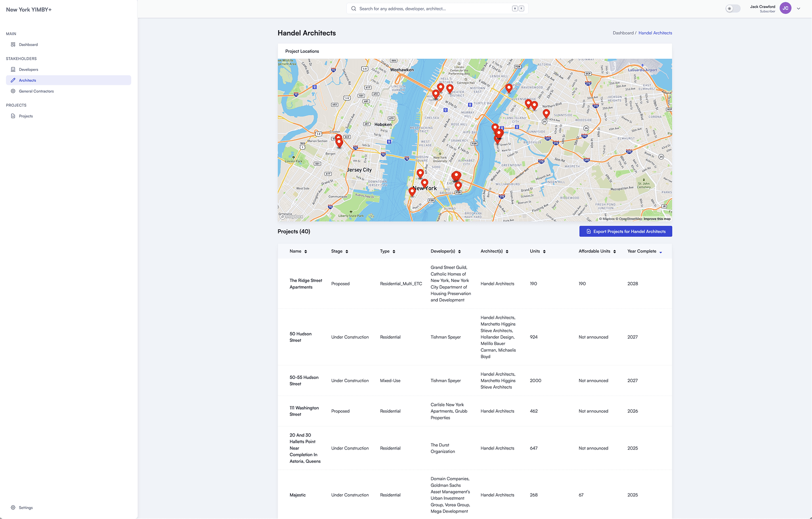The width and height of the screenshot is (812, 519).
Task: Click the Architects pencil icon
Action: pos(13,80)
